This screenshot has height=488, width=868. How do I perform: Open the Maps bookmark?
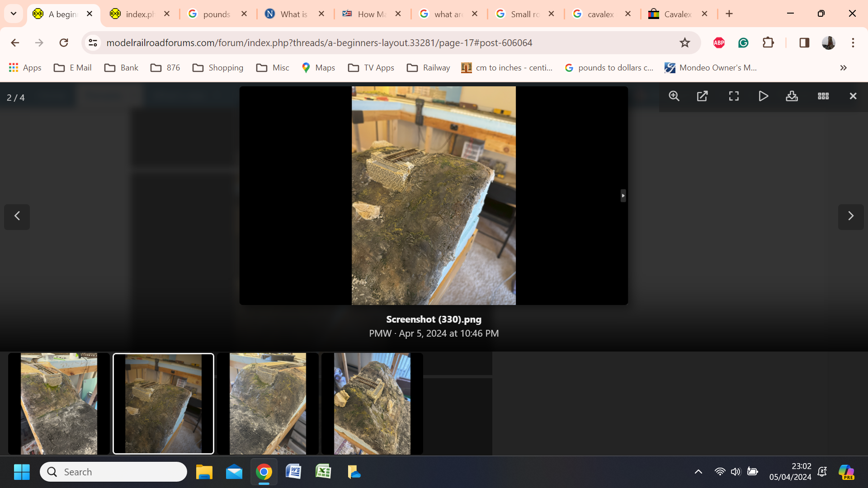click(318, 68)
